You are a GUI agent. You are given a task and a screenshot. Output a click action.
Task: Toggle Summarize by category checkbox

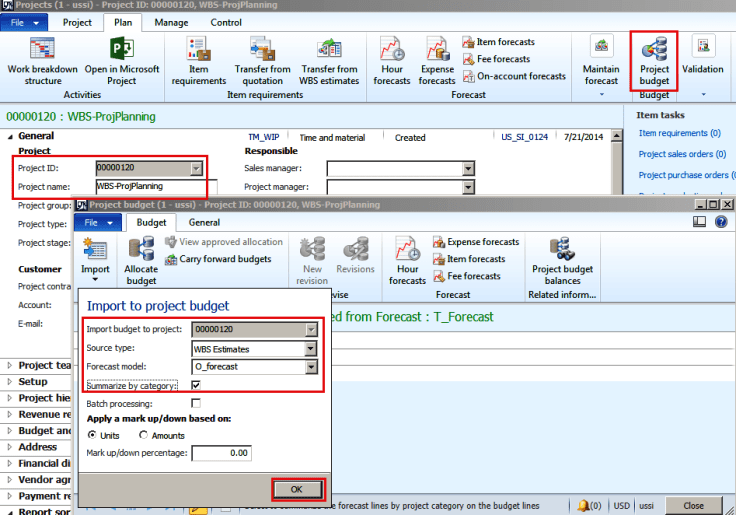point(196,385)
